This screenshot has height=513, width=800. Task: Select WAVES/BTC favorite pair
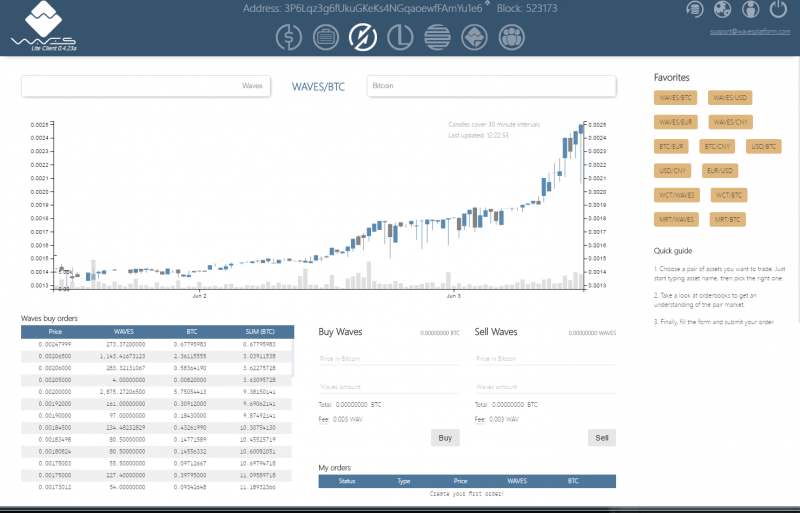click(675, 97)
